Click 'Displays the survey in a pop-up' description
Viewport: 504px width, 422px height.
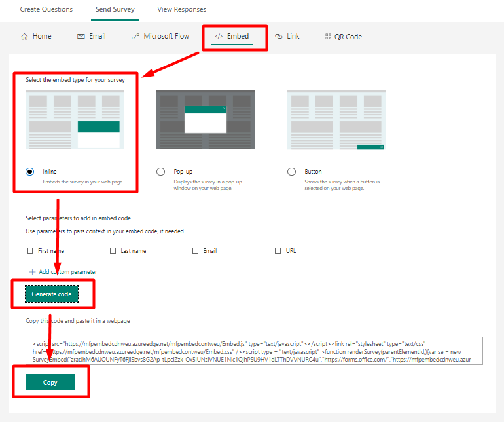[208, 185]
